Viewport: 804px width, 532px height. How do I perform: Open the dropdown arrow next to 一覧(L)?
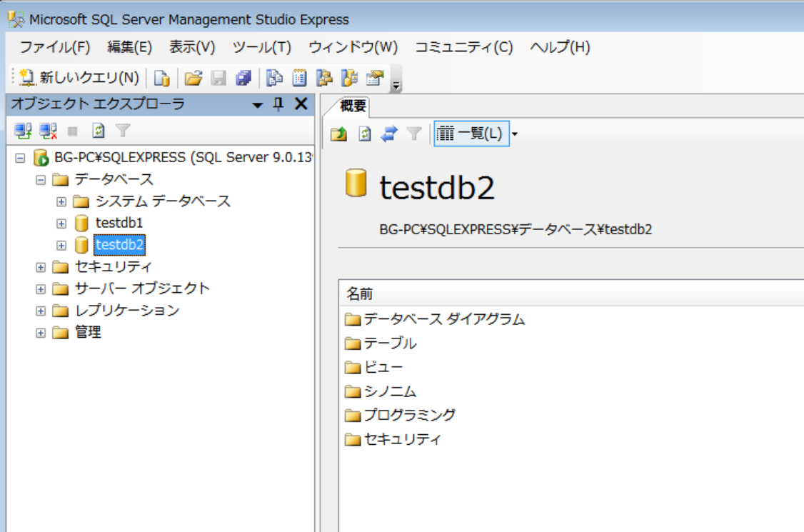(515, 134)
